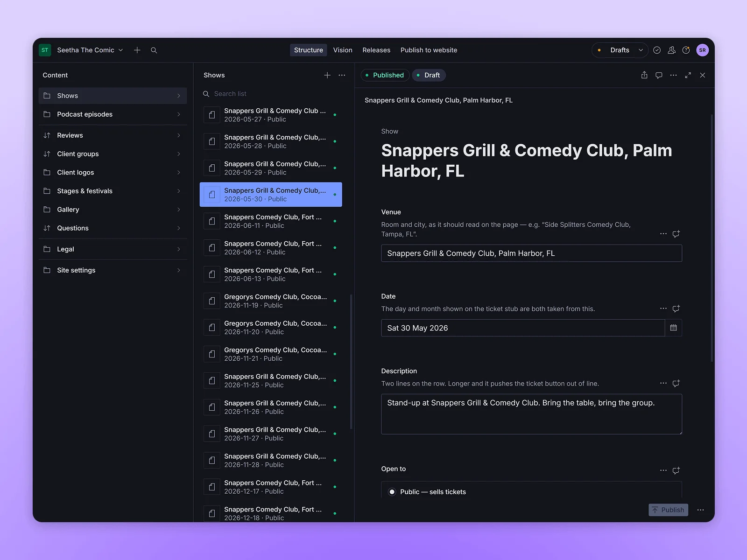The height and width of the screenshot is (560, 747).
Task: Open the calendar picker for Date
Action: click(x=673, y=328)
